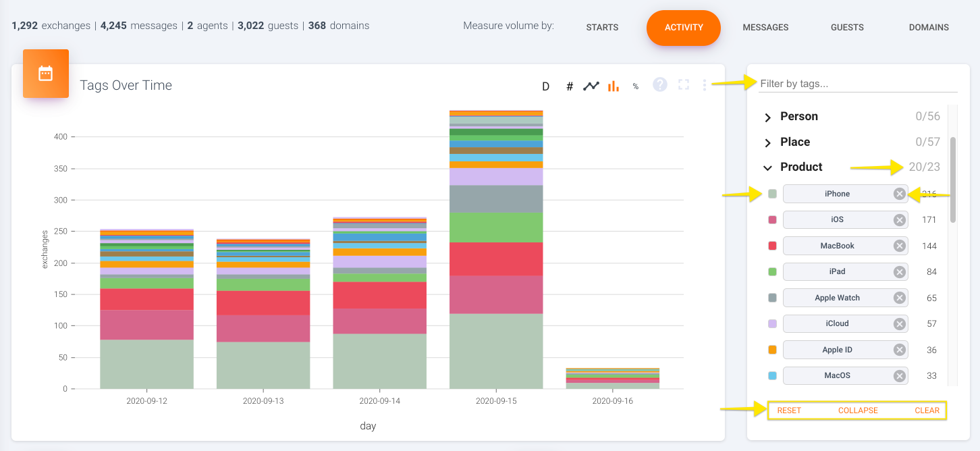The height and width of the screenshot is (451, 980).
Task: Click the MacOS blue color swatch
Action: coord(772,375)
